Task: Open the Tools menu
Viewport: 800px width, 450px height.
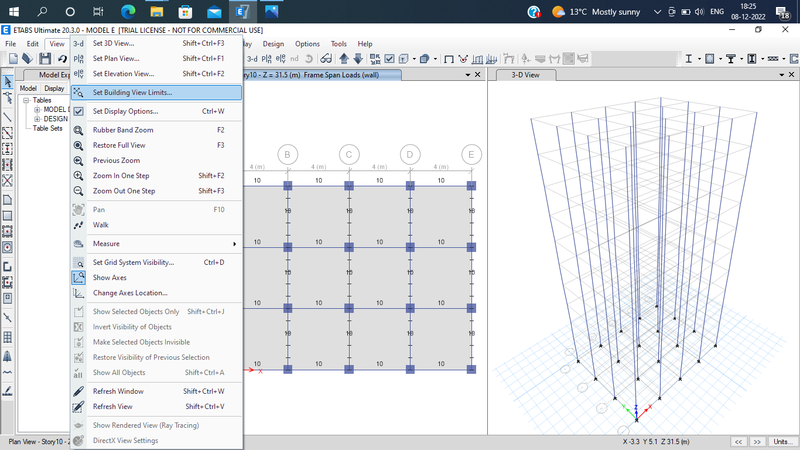Action: pos(338,44)
